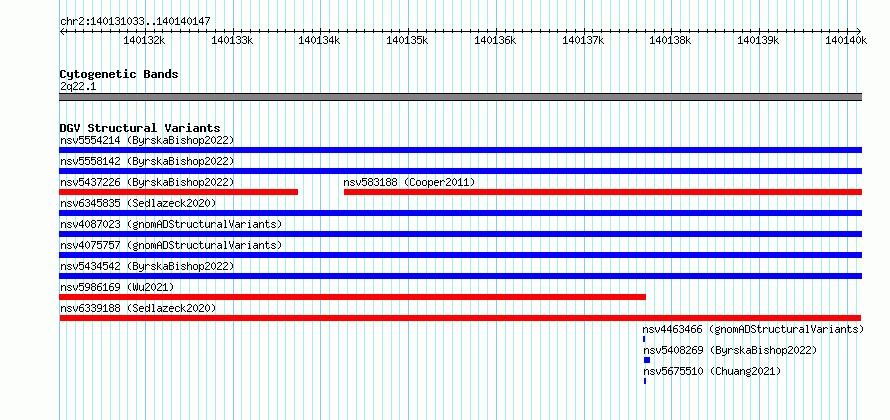Open the nsv4087023 (gnomADStructuralVariants) label
Image resolution: width=890 pixels, height=420 pixels.
pos(171,224)
